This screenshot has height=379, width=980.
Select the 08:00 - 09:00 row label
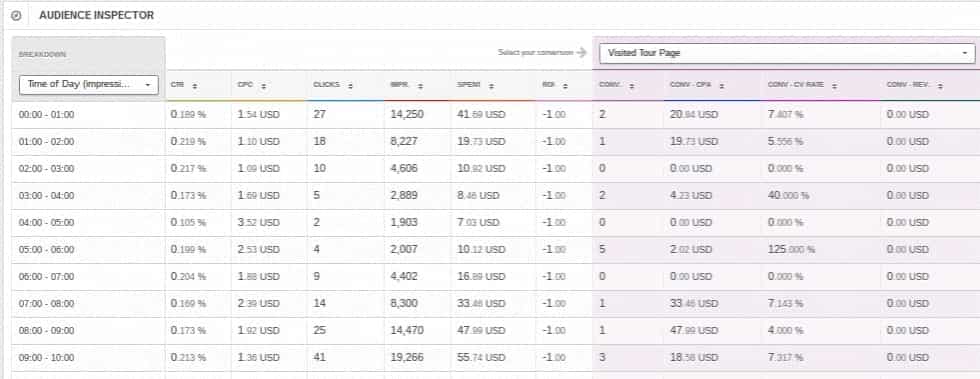click(46, 331)
